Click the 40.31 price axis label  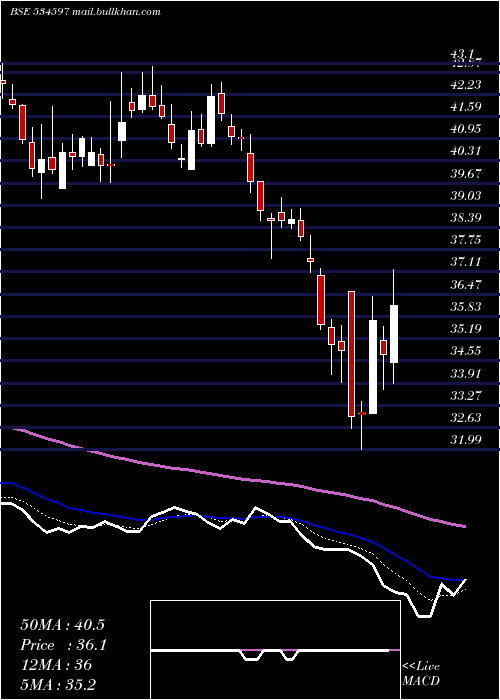tap(466, 150)
